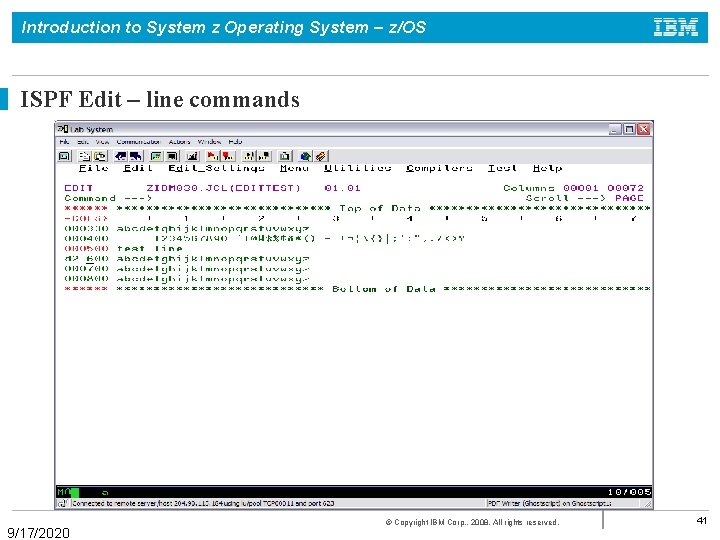Select ISPF action bar Edit
720x540 pixels.
pyautogui.click(x=138, y=168)
